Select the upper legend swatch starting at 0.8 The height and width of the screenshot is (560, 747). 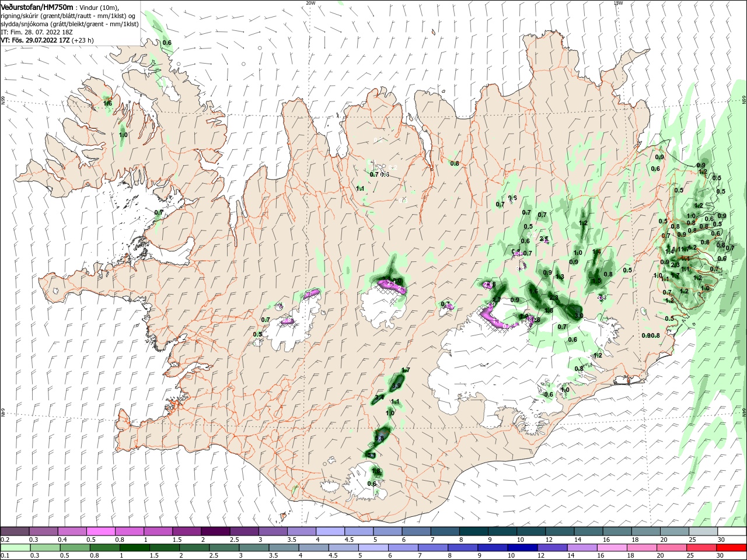click(x=129, y=531)
